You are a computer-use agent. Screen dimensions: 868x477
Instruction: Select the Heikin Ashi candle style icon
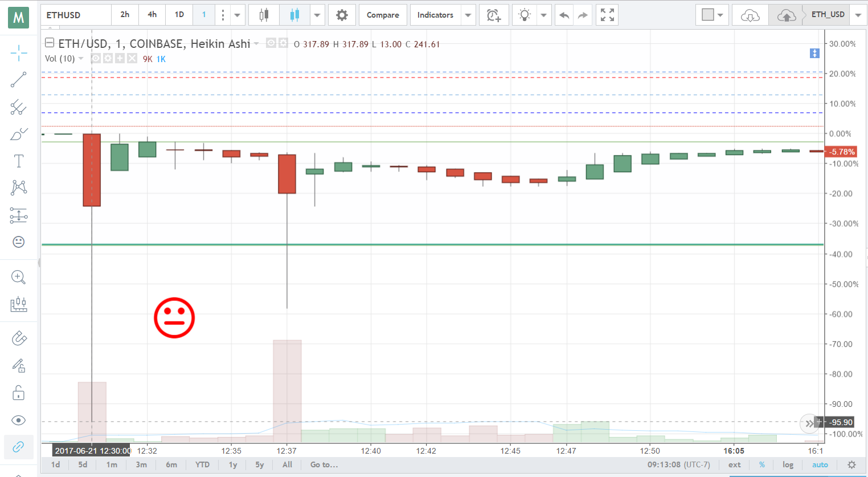click(294, 15)
